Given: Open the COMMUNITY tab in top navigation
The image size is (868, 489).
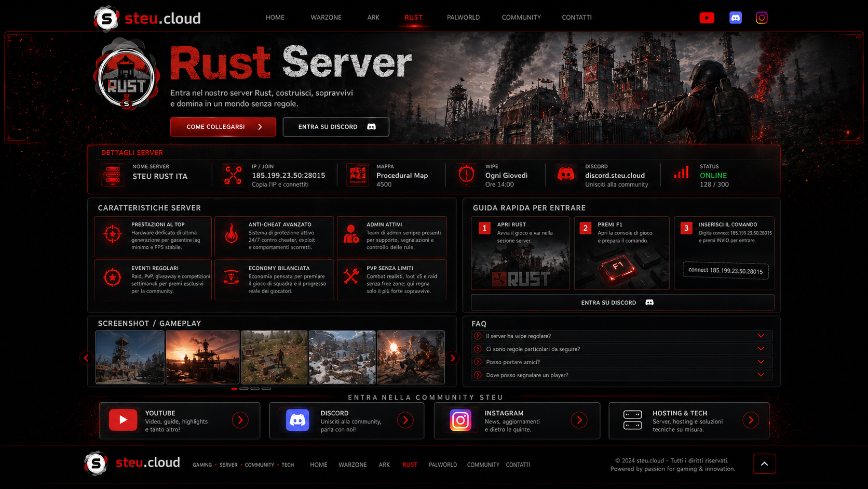Looking at the screenshot, I should [x=521, y=18].
